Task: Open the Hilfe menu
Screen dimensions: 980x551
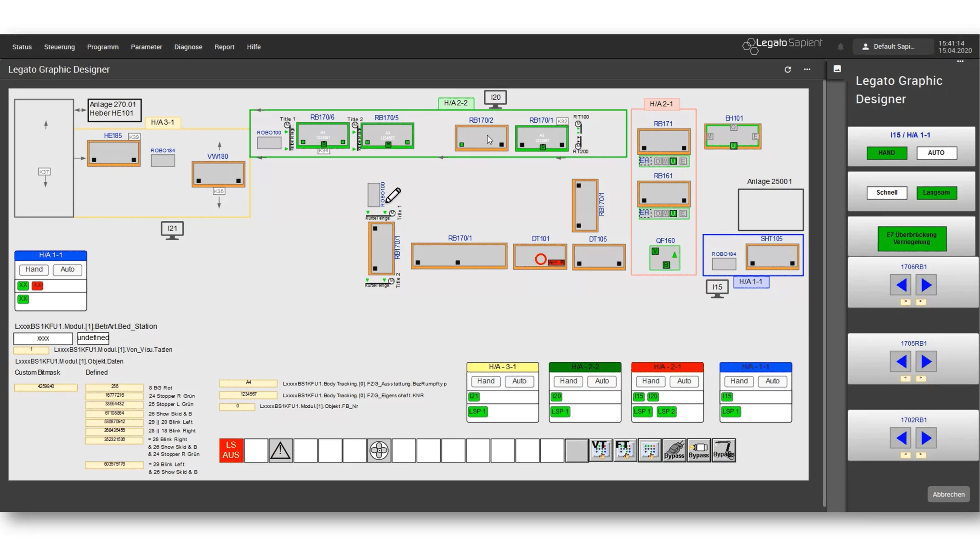Action: click(x=254, y=47)
